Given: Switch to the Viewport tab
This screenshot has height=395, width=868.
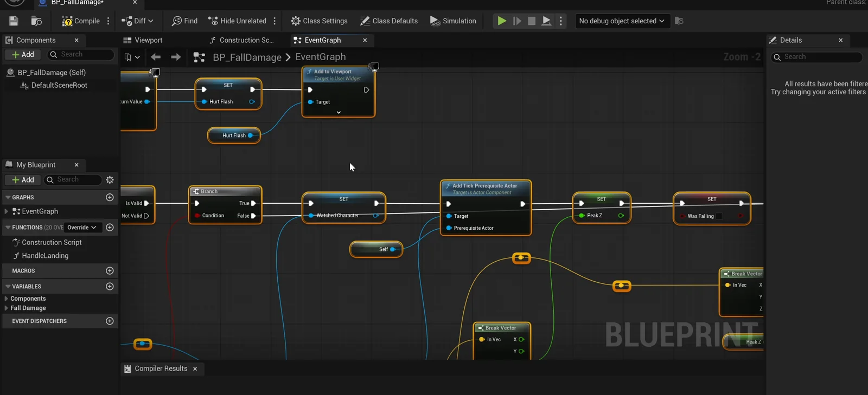Looking at the screenshot, I should coord(143,40).
